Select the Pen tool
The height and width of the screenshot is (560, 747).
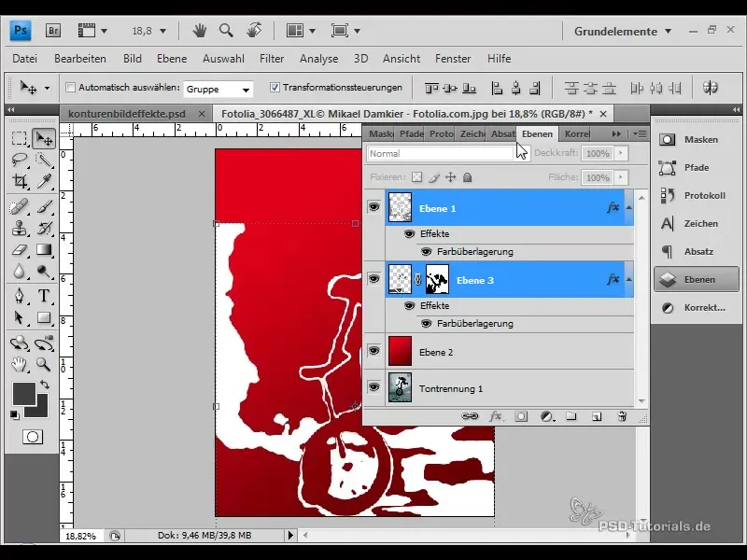[x=19, y=296]
